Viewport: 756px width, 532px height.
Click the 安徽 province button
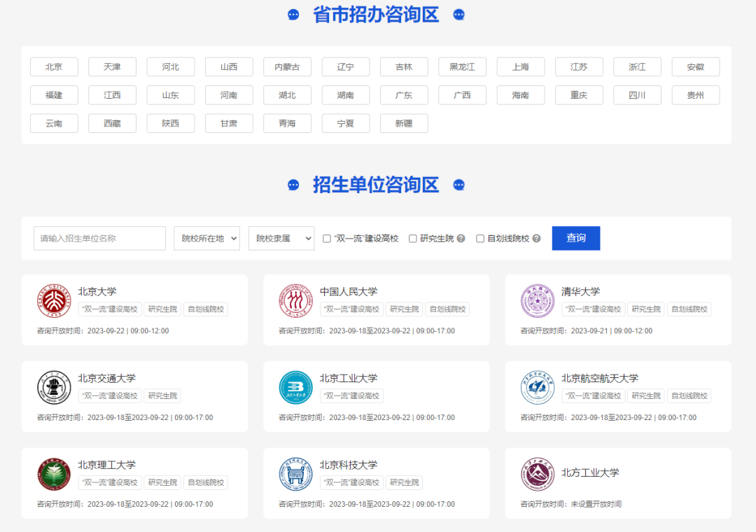(x=696, y=66)
